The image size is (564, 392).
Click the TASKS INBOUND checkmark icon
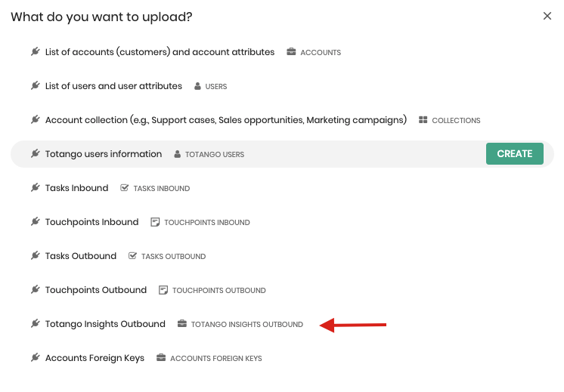pos(124,188)
